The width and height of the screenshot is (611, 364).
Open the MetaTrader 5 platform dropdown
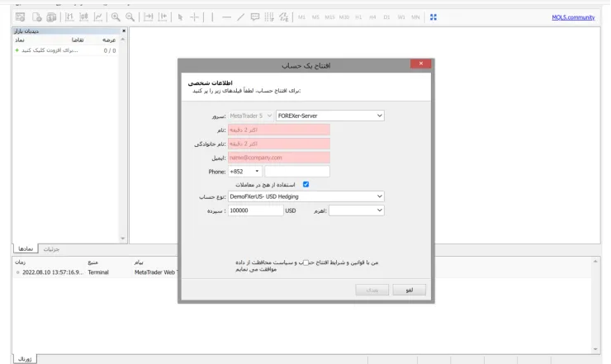tap(250, 116)
